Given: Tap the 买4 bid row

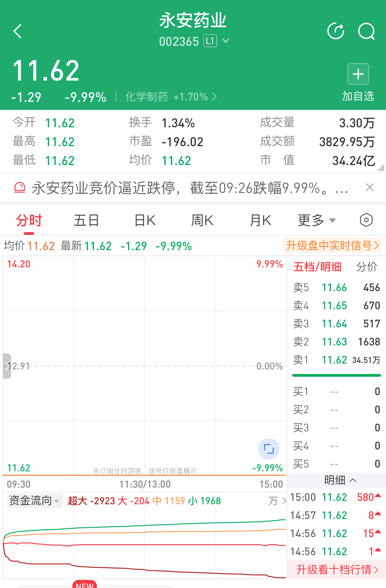Looking at the screenshot, I should (x=336, y=446).
